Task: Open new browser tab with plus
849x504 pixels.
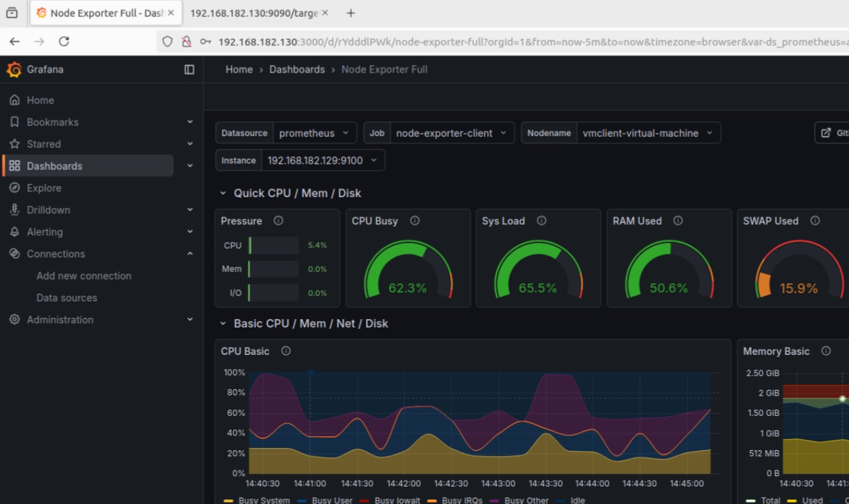Action: pos(350,13)
